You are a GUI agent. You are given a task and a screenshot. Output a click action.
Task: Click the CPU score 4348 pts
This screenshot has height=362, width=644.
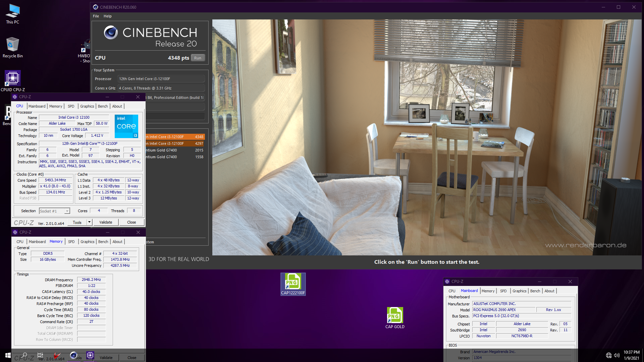[178, 58]
